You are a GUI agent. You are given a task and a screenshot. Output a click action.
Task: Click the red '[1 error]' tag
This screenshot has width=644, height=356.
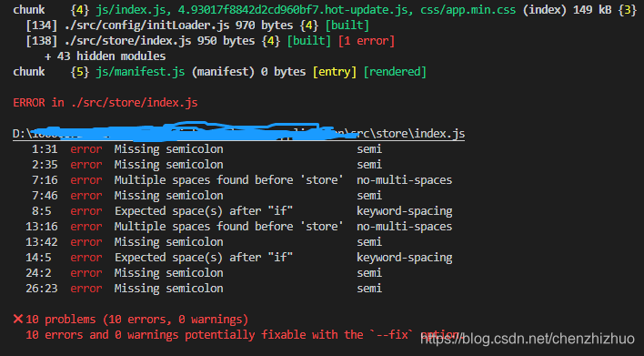367,41
